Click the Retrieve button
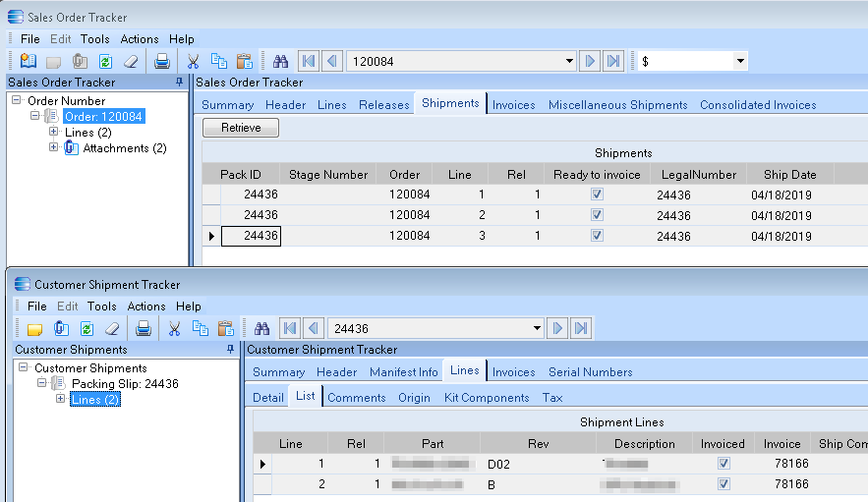The height and width of the screenshot is (502, 868). coord(240,128)
